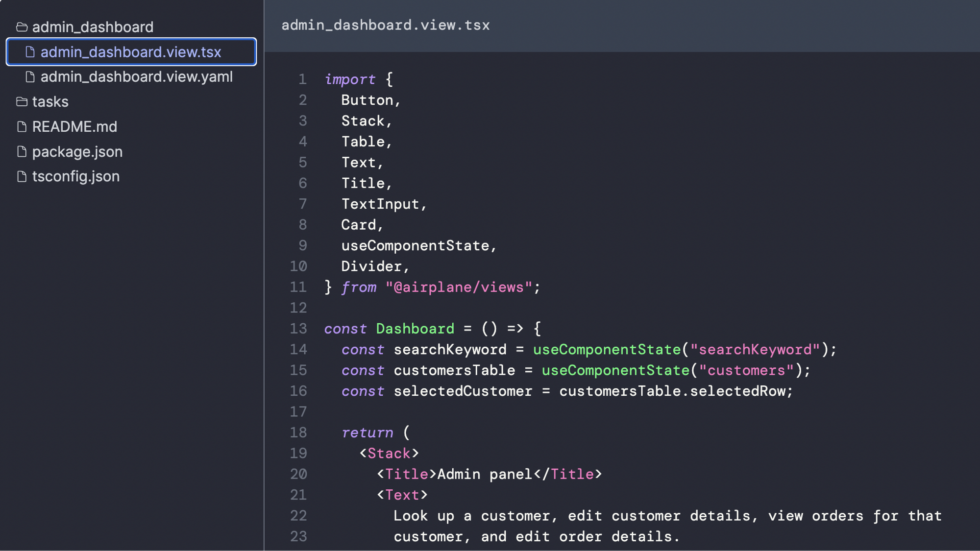Click Text import on line 5
Image resolution: width=980 pixels, height=551 pixels.
click(359, 162)
